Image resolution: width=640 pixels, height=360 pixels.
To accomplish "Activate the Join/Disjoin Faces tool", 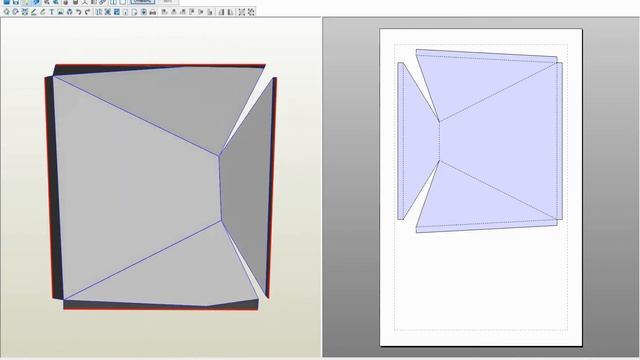I will tap(24, 12).
